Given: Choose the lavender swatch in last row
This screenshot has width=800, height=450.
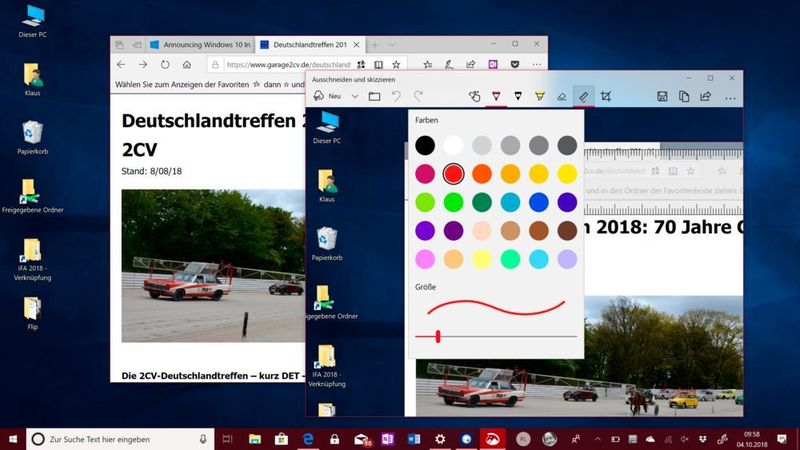Looking at the screenshot, I should tap(567, 259).
